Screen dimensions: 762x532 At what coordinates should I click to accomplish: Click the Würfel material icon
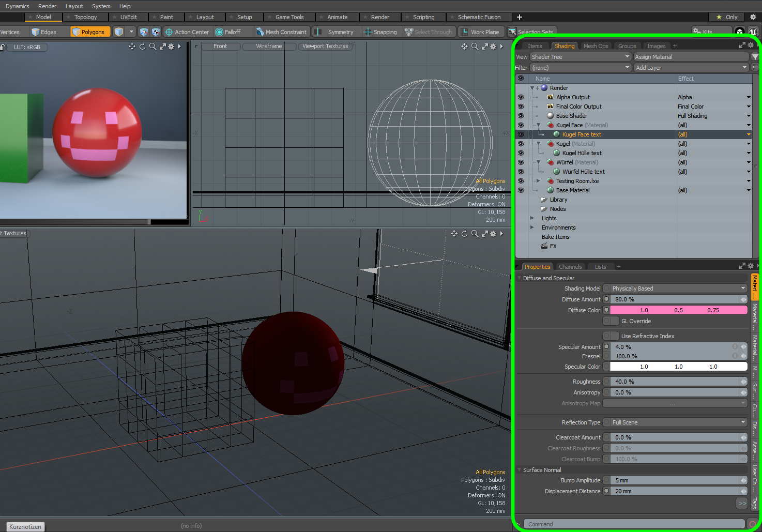[x=551, y=162]
